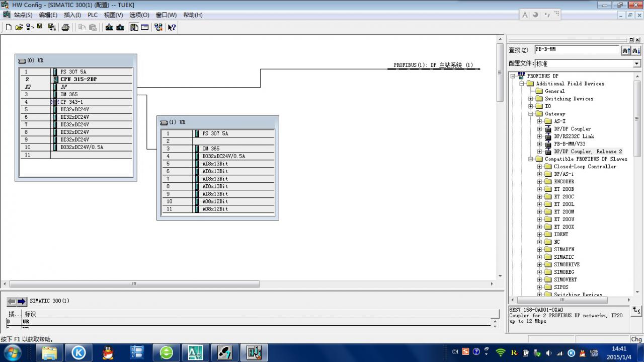This screenshot has height=362, width=644.
Task: Select the ET 200B folder in catalog
Action: pyautogui.click(x=564, y=189)
